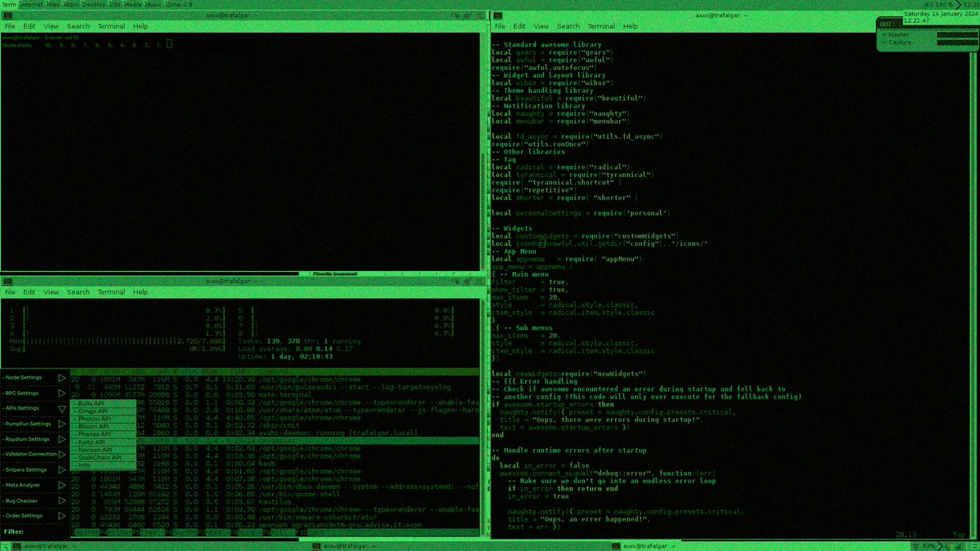Expand the Raydium Settings arrow
This screenshot has width=980, height=551.
62,439
